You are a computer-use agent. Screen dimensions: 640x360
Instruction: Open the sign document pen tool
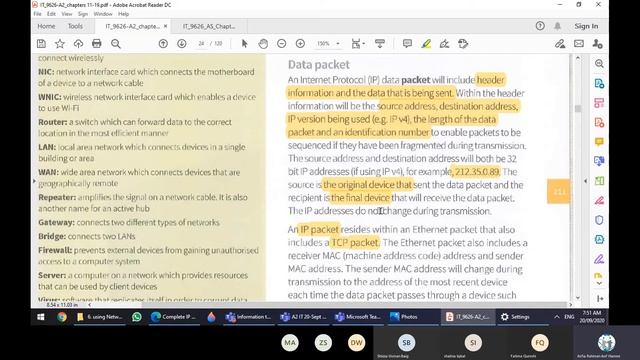point(444,44)
